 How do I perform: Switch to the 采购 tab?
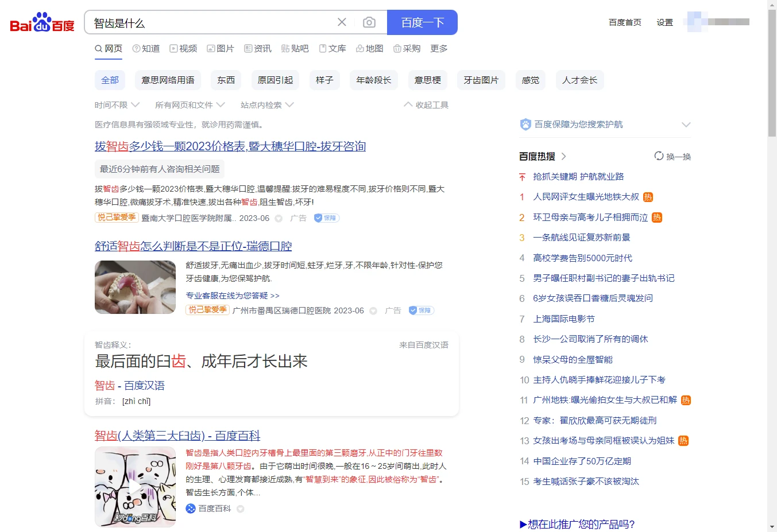coord(407,49)
